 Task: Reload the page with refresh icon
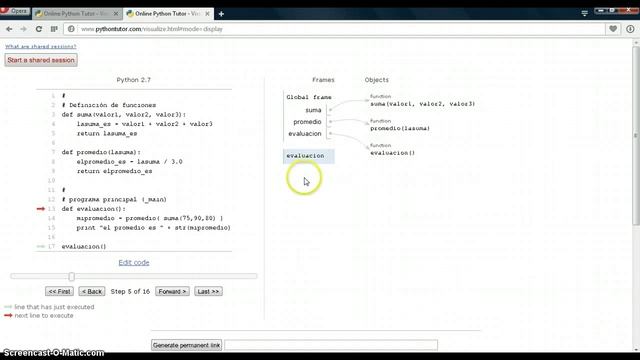(39, 29)
